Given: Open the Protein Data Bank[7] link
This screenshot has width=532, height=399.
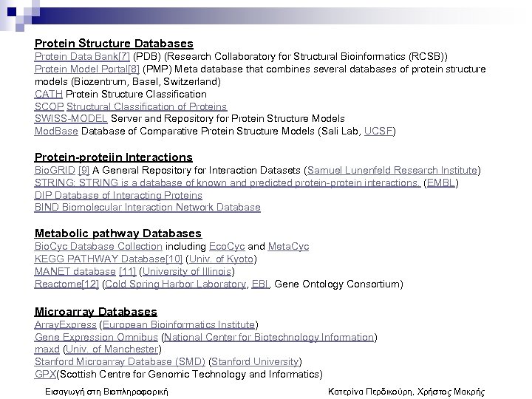Looking at the screenshot, I should point(82,57).
